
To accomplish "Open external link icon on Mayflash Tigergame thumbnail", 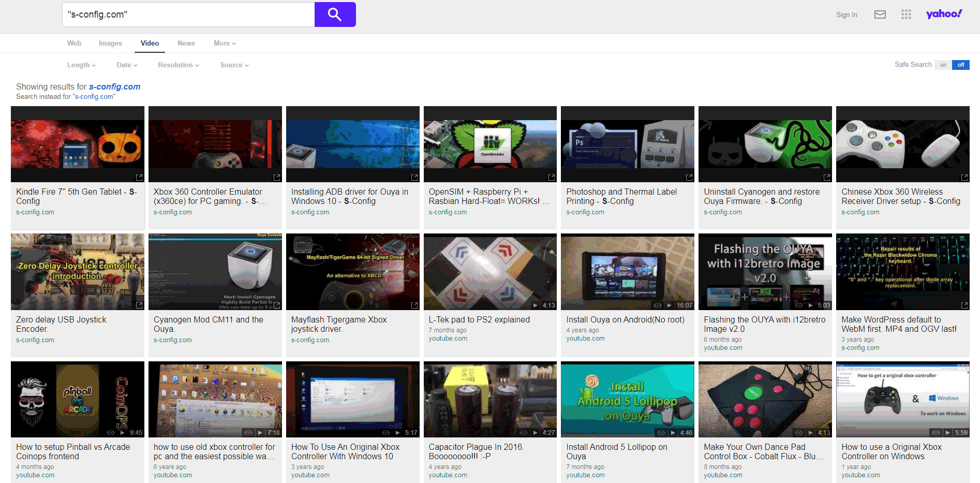I will [x=414, y=305].
